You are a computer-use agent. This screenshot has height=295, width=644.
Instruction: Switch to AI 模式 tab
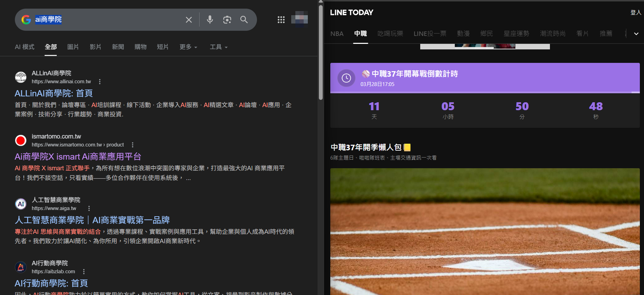[x=25, y=47]
